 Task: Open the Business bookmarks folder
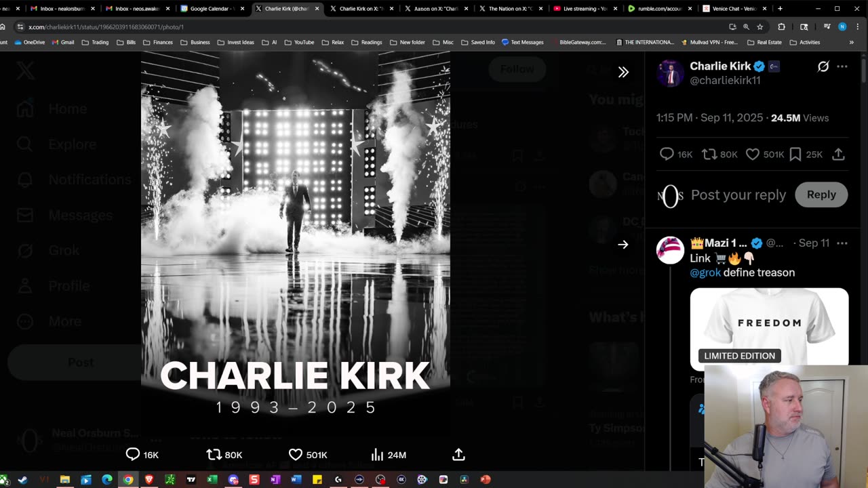click(195, 42)
